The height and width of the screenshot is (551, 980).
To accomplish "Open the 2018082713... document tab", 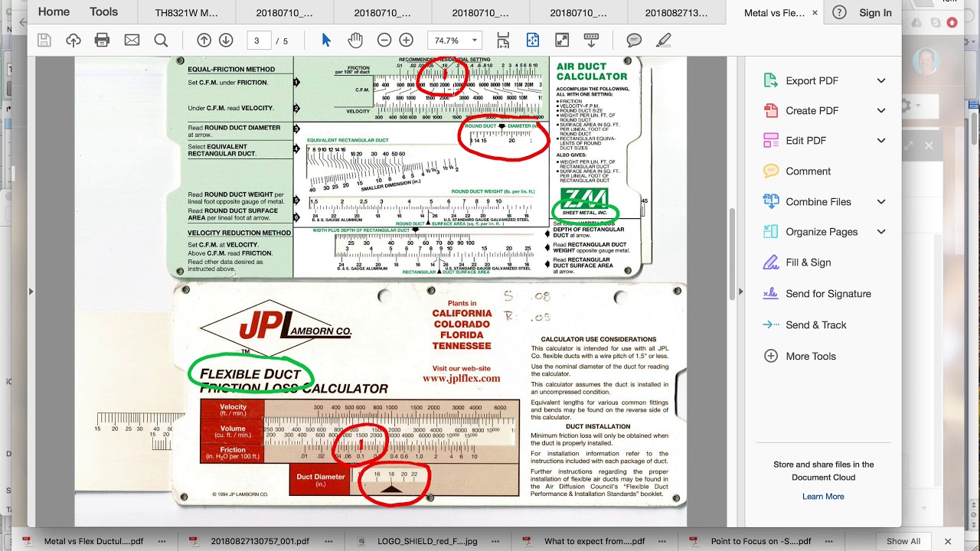I will [x=676, y=12].
